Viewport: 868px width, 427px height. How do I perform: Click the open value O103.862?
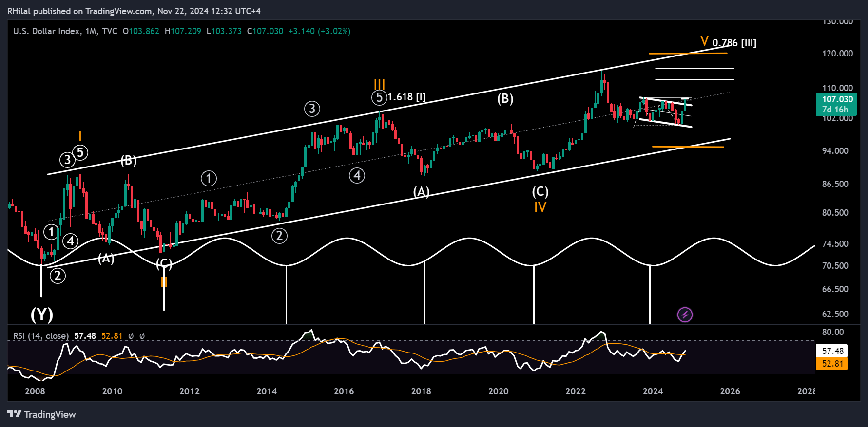[x=141, y=31]
